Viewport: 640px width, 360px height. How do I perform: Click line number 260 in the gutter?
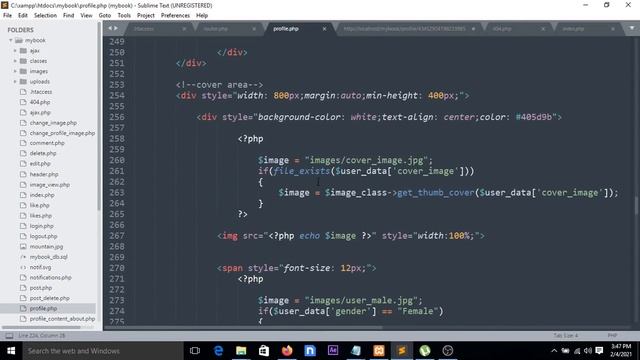pyautogui.click(x=117, y=160)
